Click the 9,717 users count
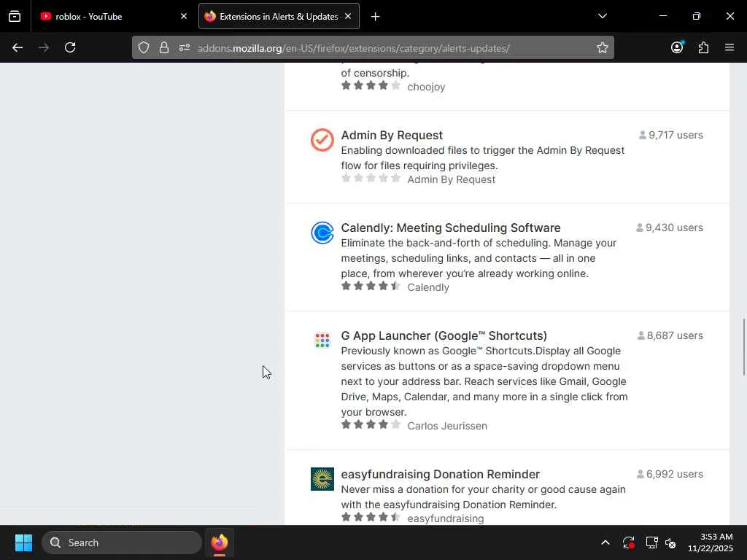Viewport: 747px width, 560px height. [x=671, y=135]
